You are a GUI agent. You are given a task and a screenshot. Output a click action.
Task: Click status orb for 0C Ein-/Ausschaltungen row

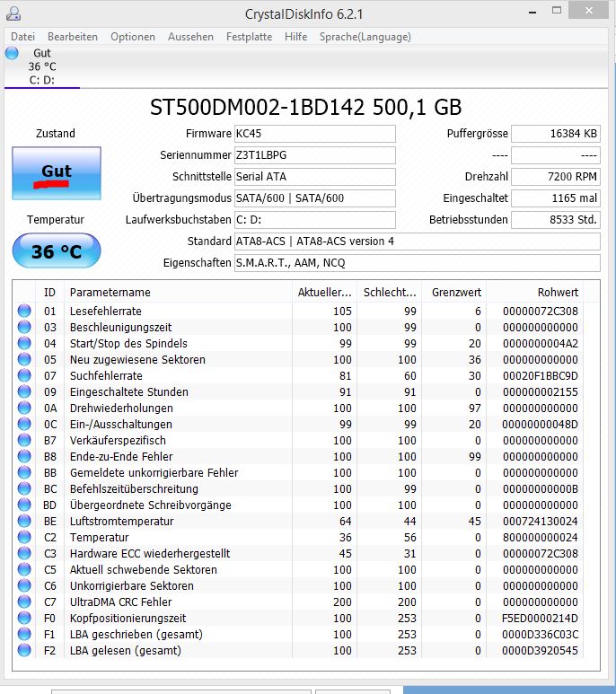[24, 424]
